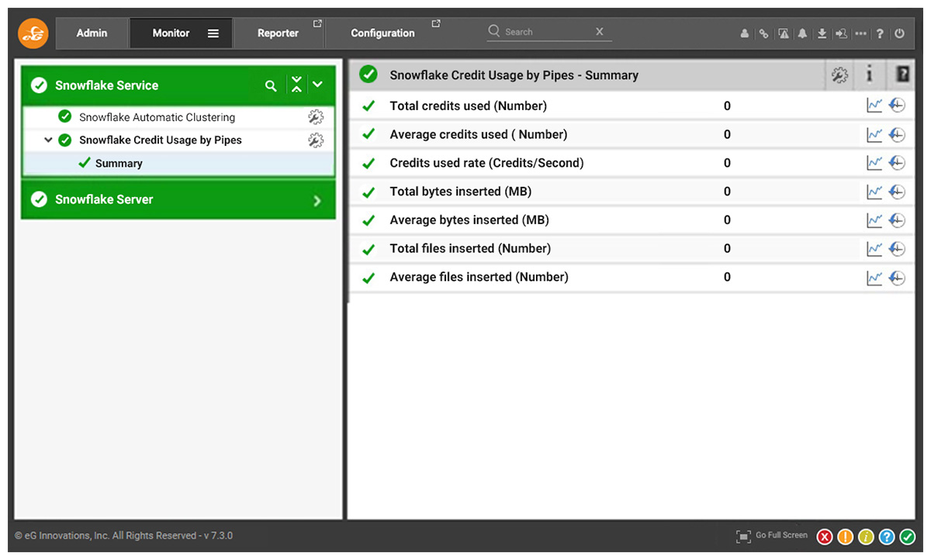Image resolution: width=931 pixels, height=560 pixels.
Task: Open the user profile icon in header
Action: pos(745,34)
